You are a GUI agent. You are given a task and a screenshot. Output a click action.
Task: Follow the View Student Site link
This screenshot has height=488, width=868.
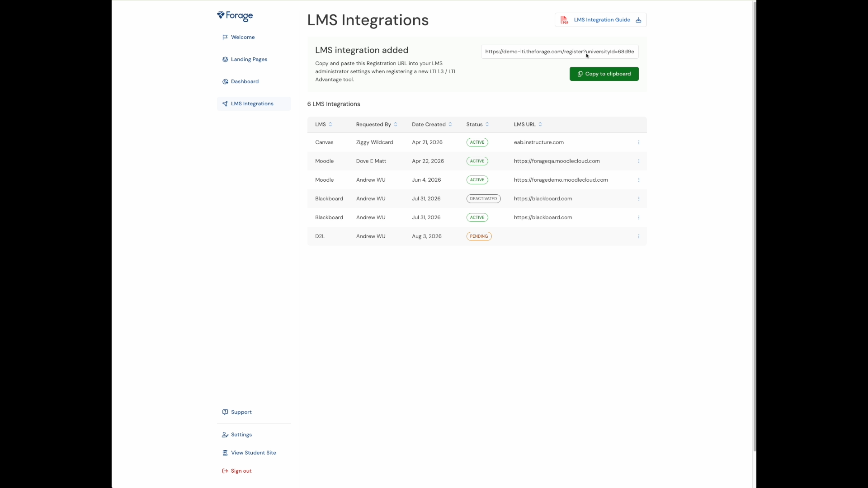click(254, 453)
